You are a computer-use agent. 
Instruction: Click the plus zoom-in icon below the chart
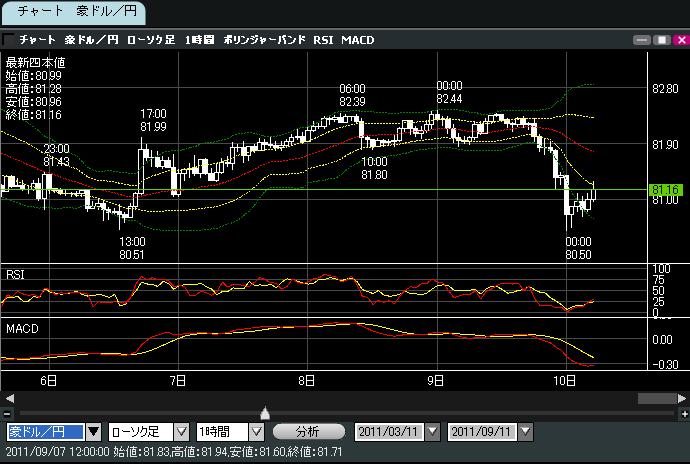(x=681, y=413)
